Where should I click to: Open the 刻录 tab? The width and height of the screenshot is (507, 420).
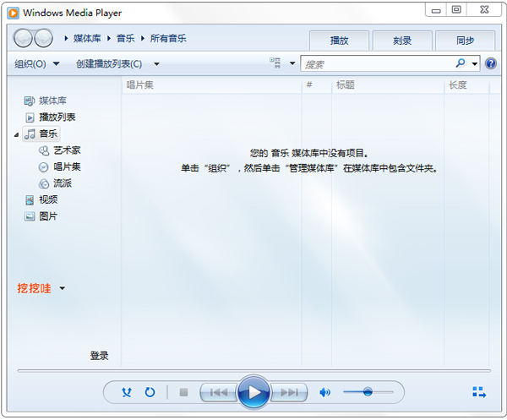[402, 41]
